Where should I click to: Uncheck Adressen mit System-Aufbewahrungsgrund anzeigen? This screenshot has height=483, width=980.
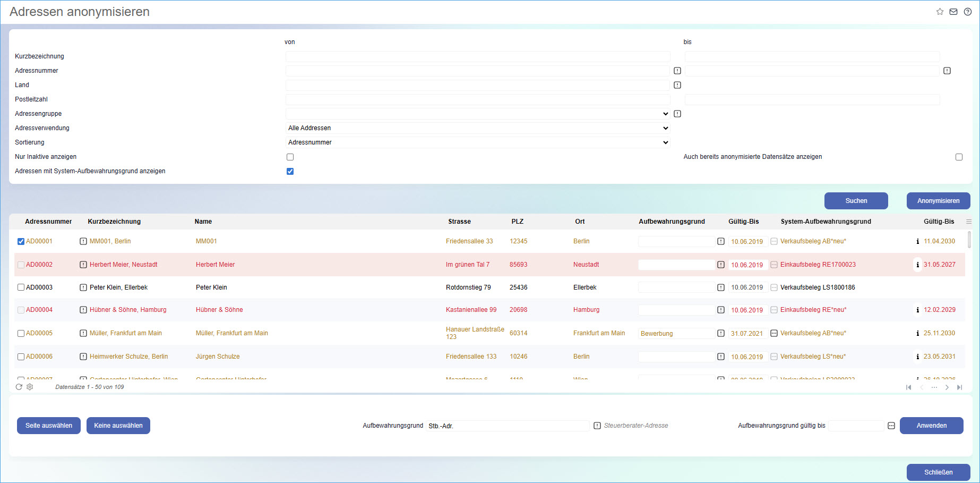[290, 171]
